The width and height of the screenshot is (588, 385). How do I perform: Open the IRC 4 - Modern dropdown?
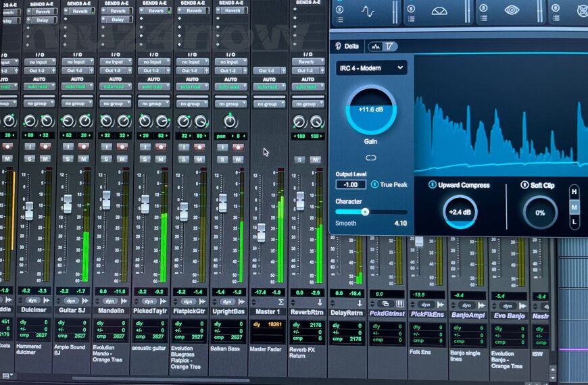[371, 68]
